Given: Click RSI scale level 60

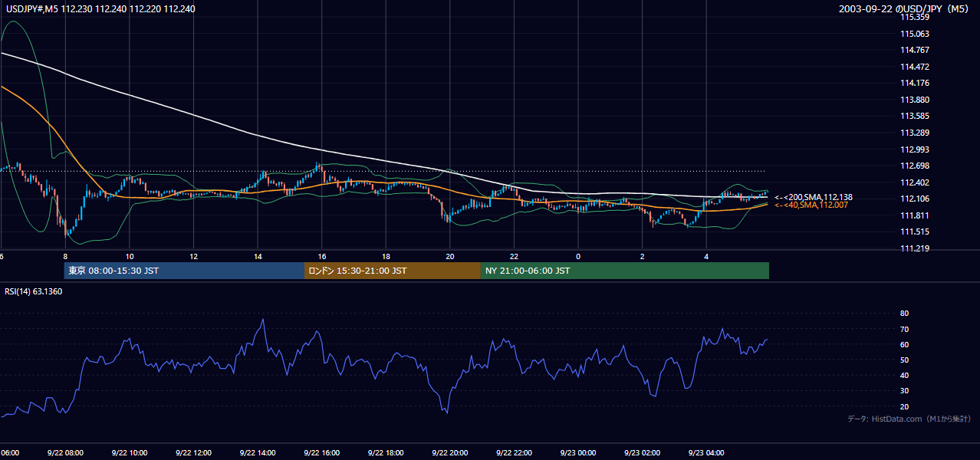Looking at the screenshot, I should click(904, 344).
